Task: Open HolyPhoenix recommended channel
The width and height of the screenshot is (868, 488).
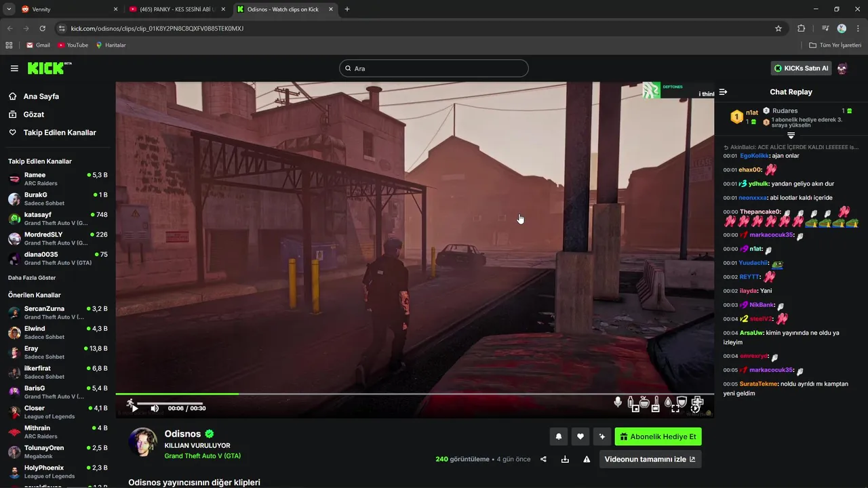Action: [58, 472]
